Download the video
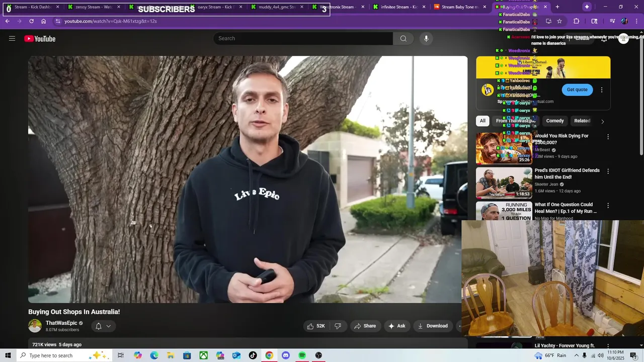 click(433, 326)
